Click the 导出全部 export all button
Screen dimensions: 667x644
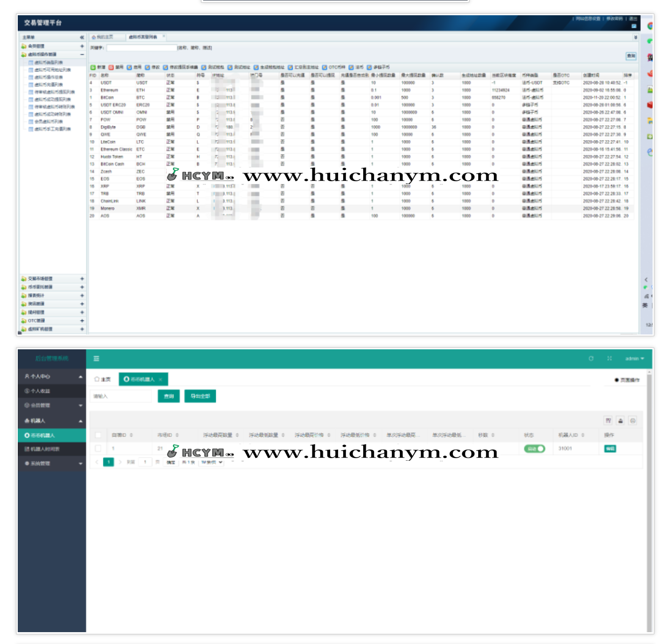tap(200, 396)
